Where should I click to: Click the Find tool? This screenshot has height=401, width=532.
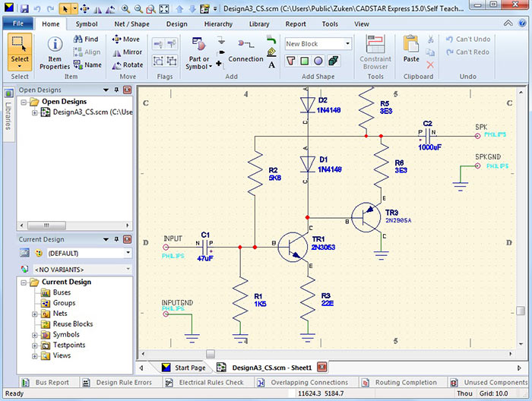point(84,39)
